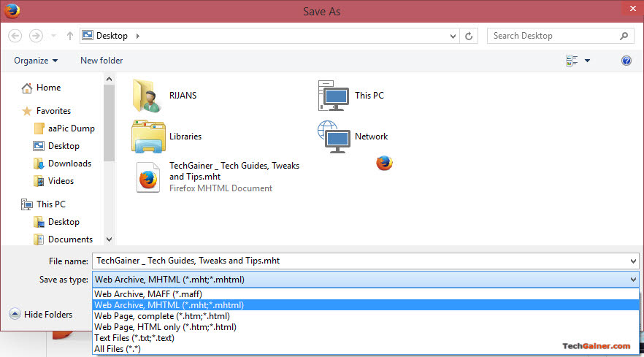The height and width of the screenshot is (357, 644).
Task: Select the This PC computer icon
Action: coord(333,96)
